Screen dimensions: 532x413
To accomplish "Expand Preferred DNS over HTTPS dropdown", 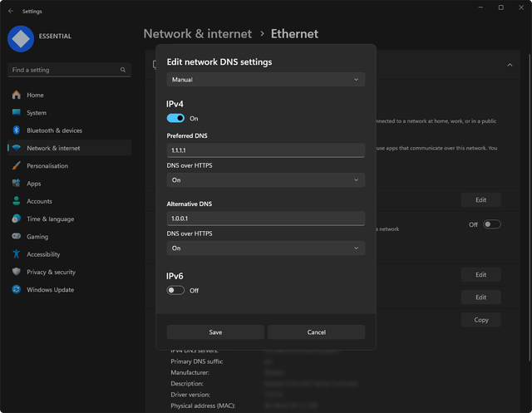I will [265, 179].
